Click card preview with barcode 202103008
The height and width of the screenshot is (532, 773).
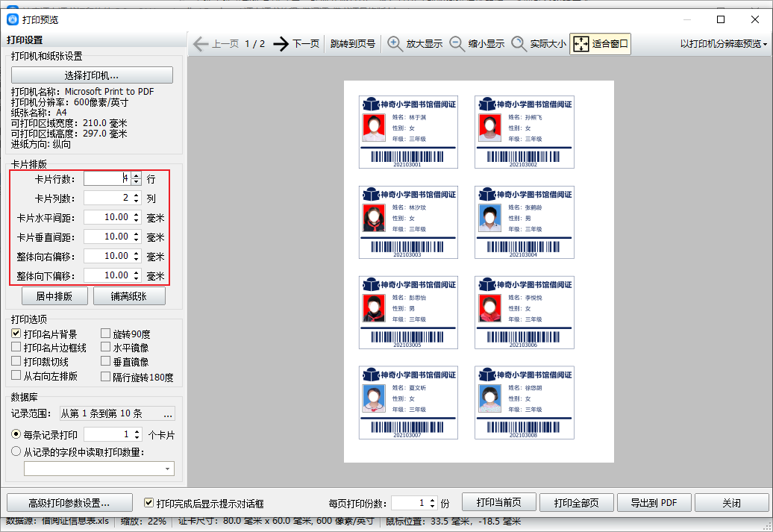point(525,402)
